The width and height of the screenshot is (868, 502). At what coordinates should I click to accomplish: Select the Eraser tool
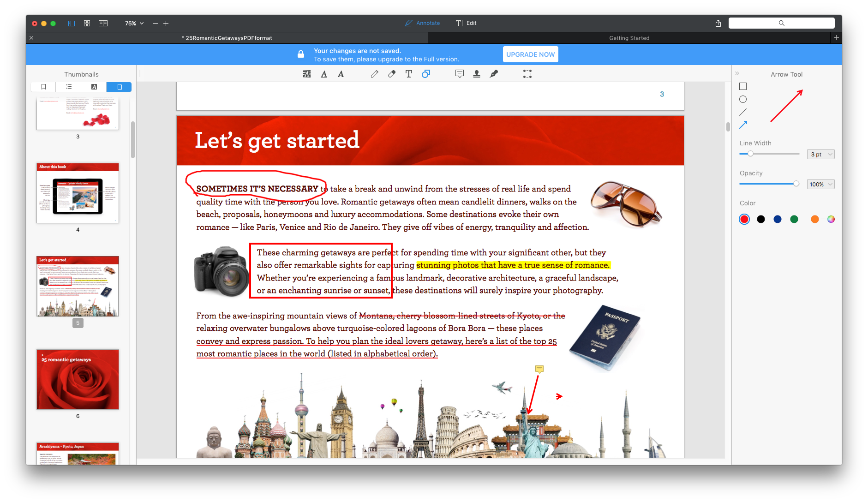391,73
